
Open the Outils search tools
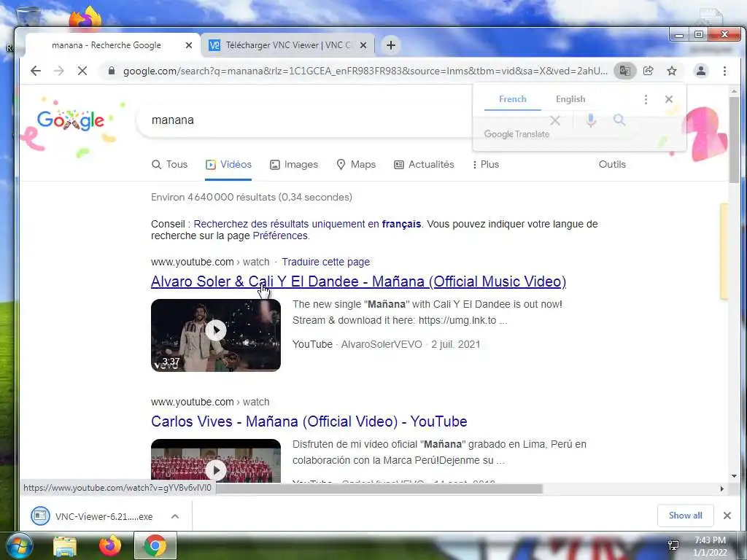point(612,164)
